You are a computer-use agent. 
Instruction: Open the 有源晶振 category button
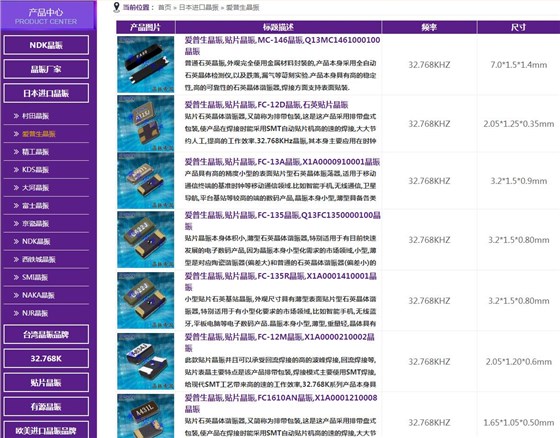[x=46, y=407]
